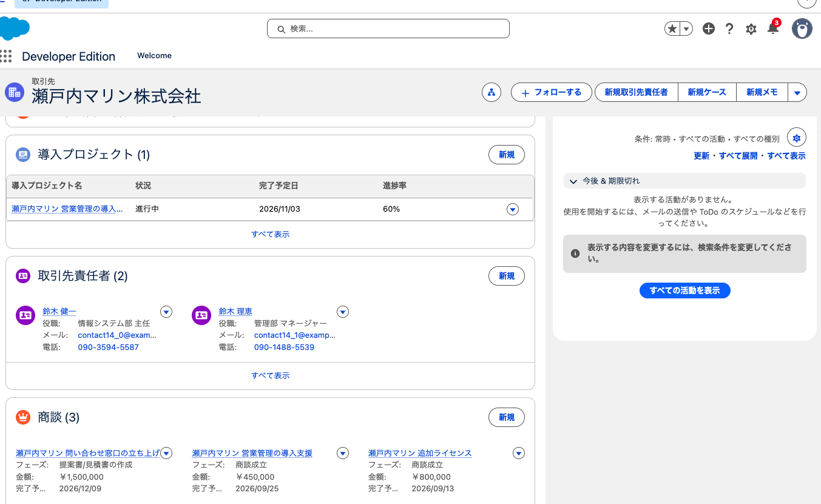Click 新規取引先責任者 button
Image resolution: width=821 pixels, height=504 pixels.
click(636, 92)
